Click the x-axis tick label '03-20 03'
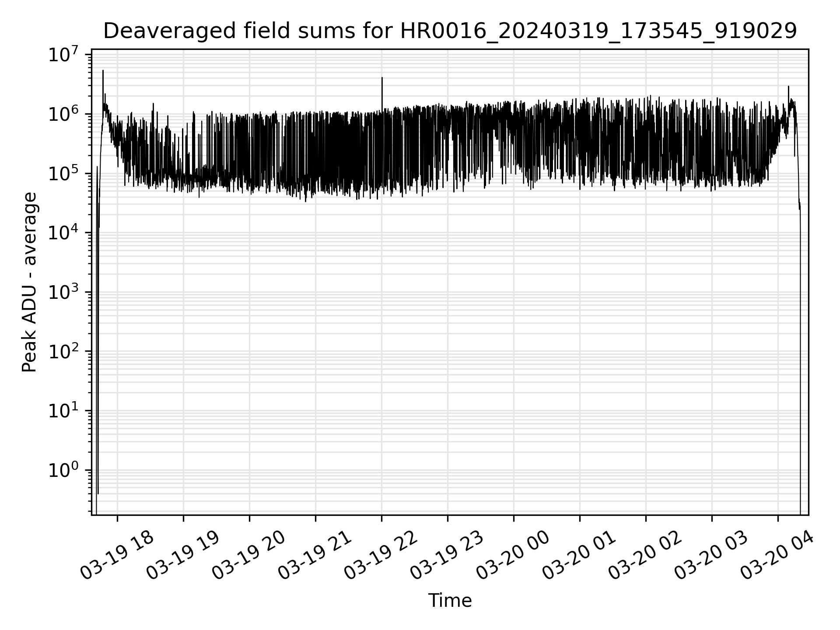 pyautogui.click(x=711, y=556)
